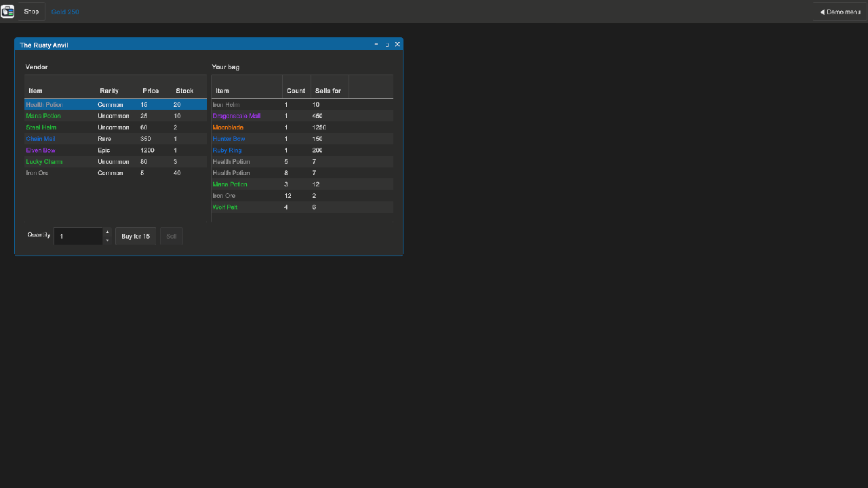The width and height of the screenshot is (868, 488).
Task: Open the Shop menu
Action: [31, 12]
